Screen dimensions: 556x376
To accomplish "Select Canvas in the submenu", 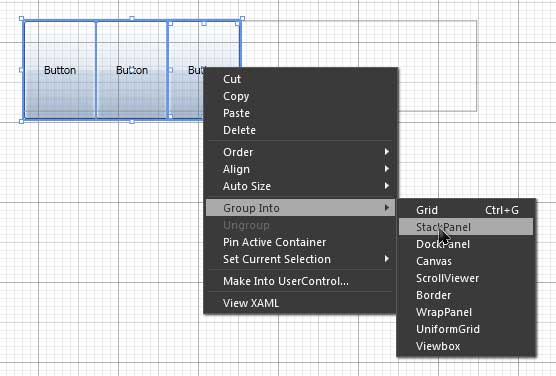I will point(466,261).
